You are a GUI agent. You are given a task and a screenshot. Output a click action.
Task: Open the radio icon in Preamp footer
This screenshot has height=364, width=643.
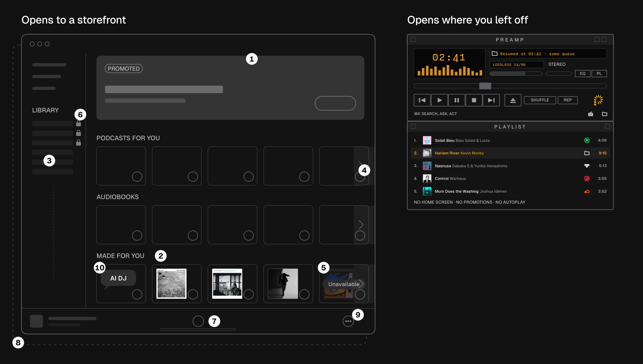click(x=590, y=114)
